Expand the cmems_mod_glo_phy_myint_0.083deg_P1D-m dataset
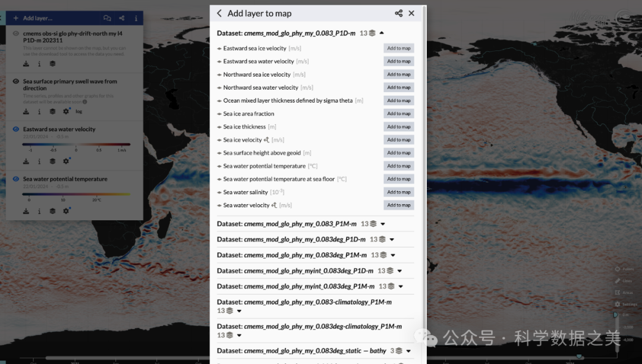Screen dimensions: 642x364 pos(400,271)
